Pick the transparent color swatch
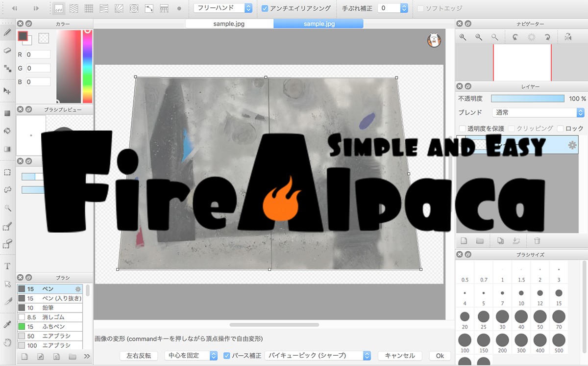 click(44, 38)
